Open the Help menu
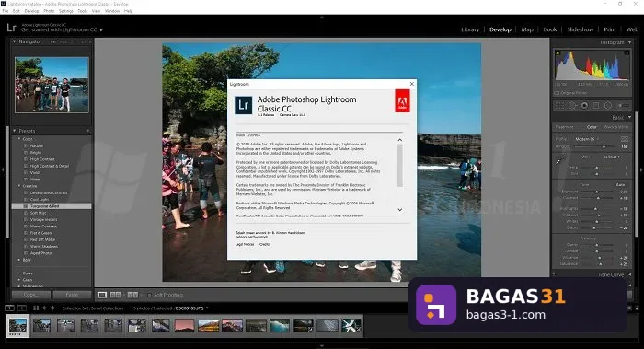This screenshot has width=644, height=349. (128, 11)
